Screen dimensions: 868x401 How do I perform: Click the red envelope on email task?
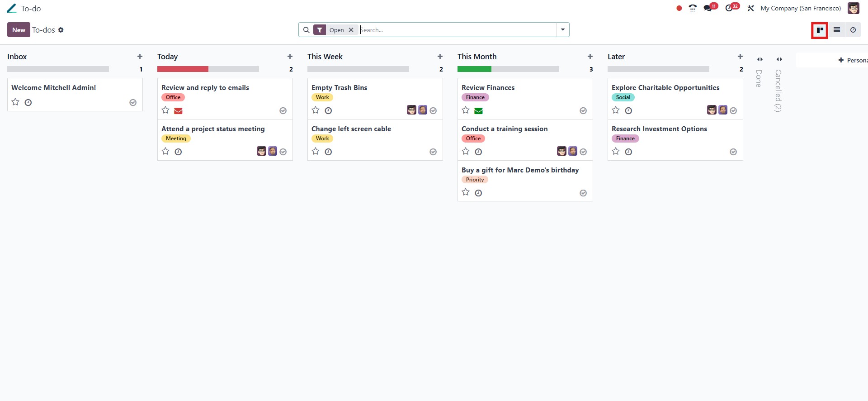[x=178, y=110]
